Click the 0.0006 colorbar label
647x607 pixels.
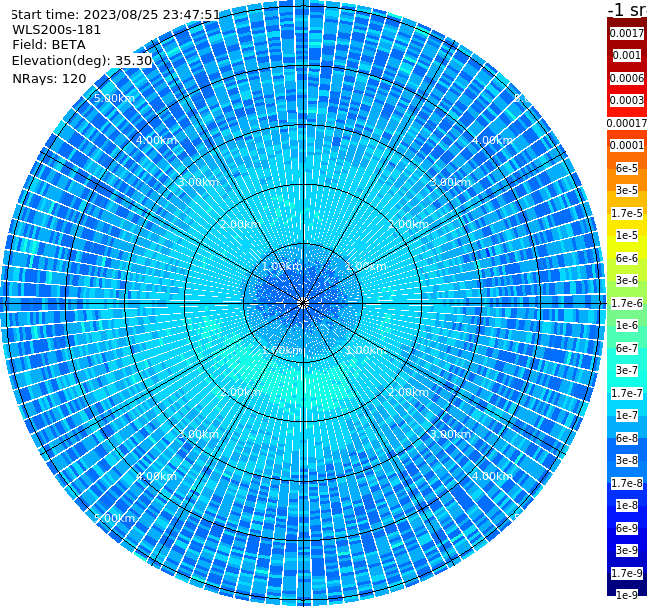tap(627, 78)
